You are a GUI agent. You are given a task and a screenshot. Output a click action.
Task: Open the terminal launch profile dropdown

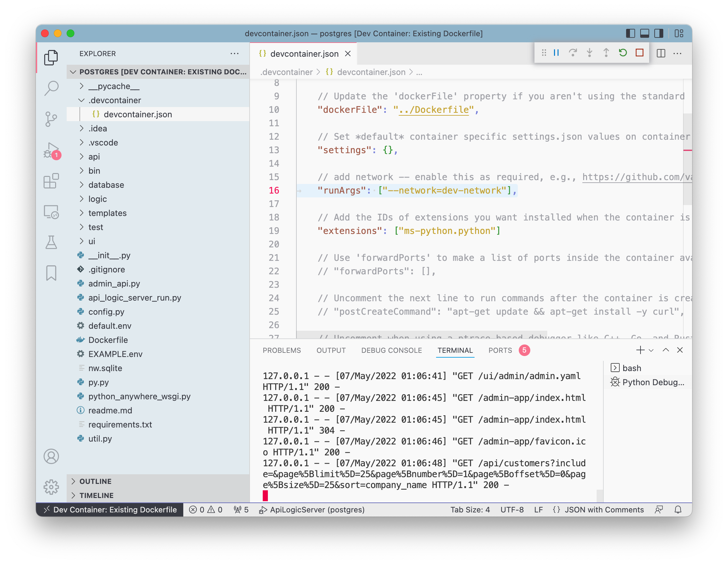click(x=651, y=350)
